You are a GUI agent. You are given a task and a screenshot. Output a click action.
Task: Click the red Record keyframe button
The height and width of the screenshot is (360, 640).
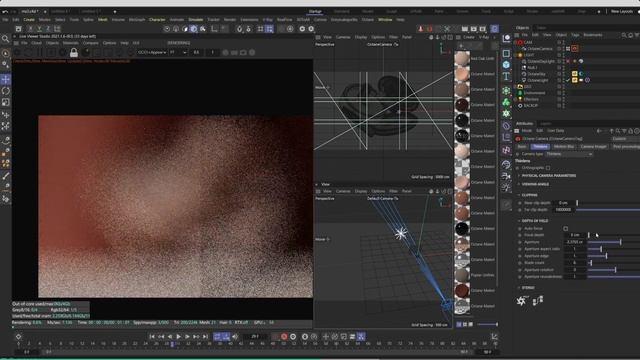[x=284, y=337]
